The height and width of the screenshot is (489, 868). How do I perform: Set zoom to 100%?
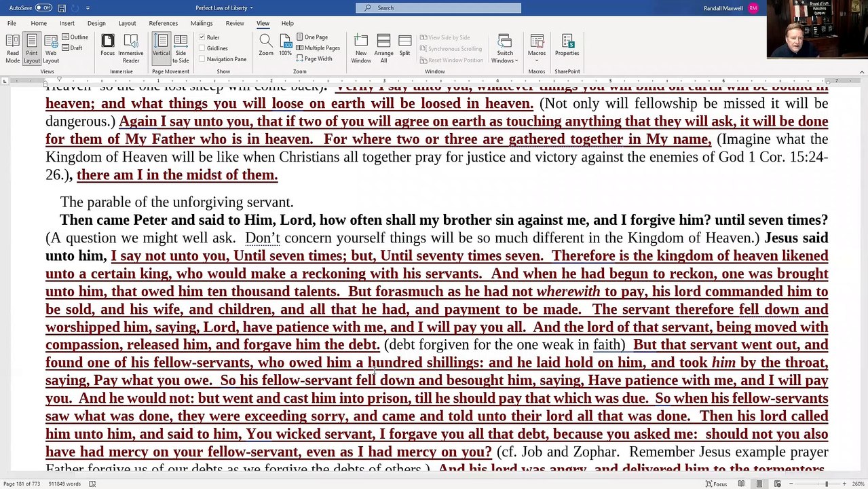point(286,46)
